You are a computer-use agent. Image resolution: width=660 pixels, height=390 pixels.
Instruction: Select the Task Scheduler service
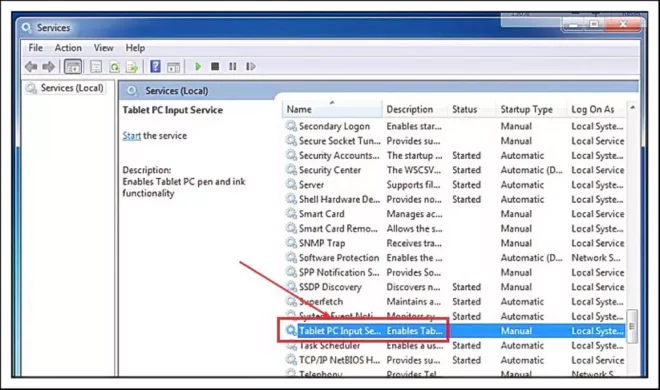[x=455, y=346]
